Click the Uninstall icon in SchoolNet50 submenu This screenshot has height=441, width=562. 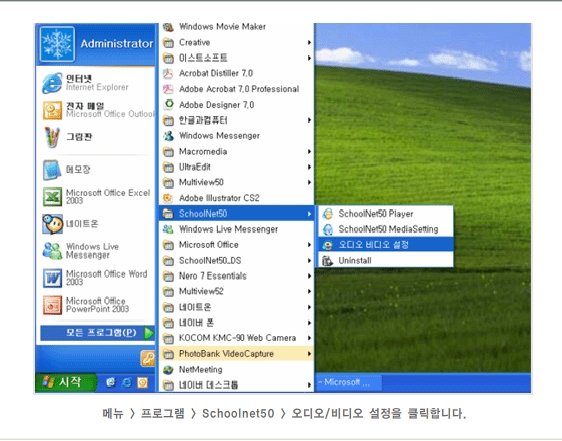(x=327, y=261)
